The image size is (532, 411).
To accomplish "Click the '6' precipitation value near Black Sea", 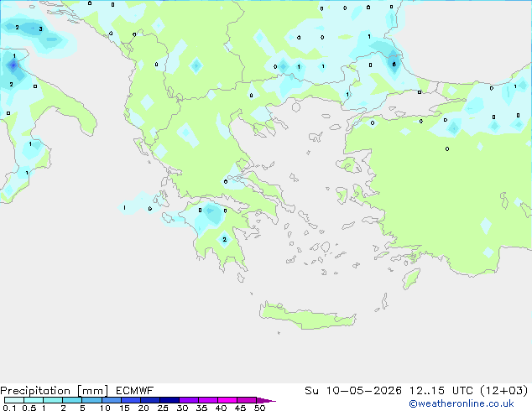I will point(394,65).
